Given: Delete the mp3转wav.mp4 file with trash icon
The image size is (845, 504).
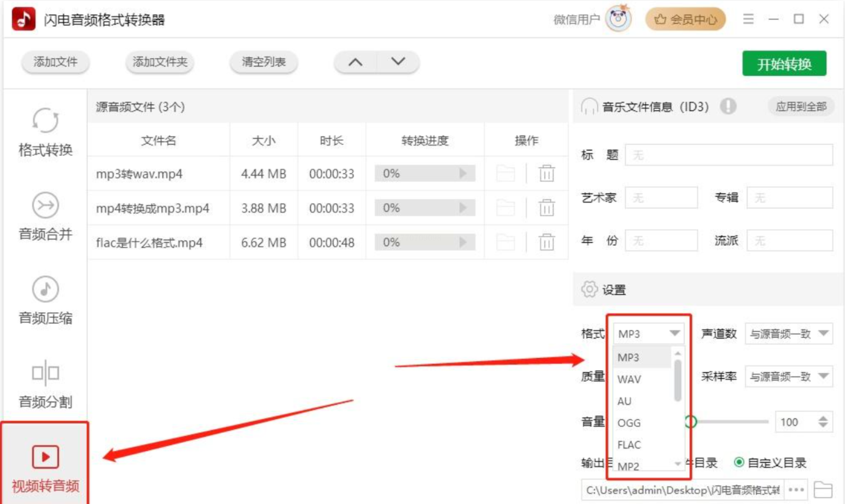Looking at the screenshot, I should pyautogui.click(x=546, y=173).
